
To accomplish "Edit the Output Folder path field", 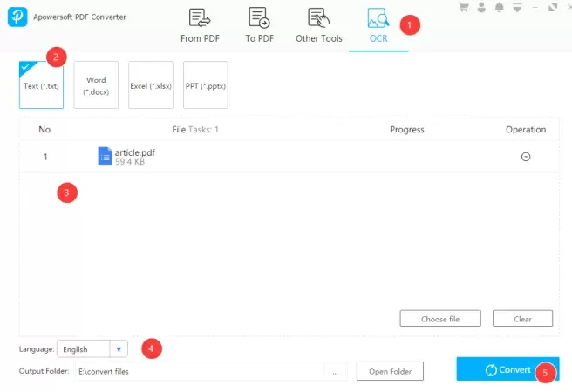I will (199, 371).
